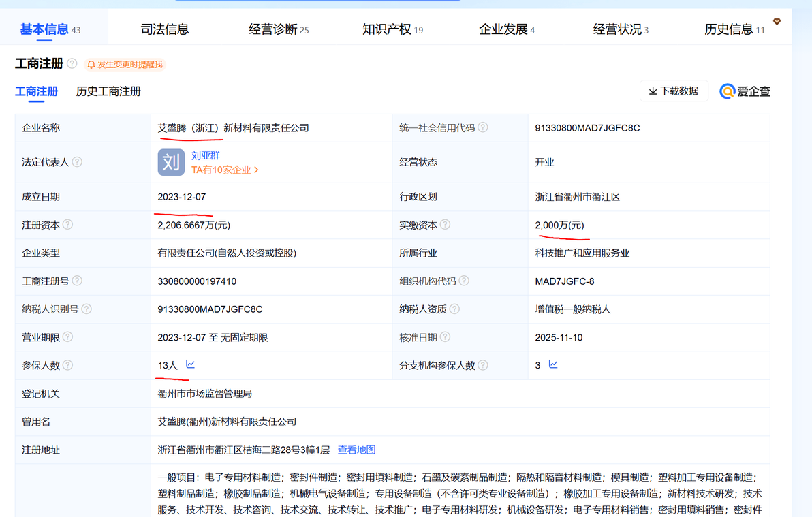Click establishment date 2023-12-07
Image resolution: width=812 pixels, height=517 pixels.
[x=182, y=197]
